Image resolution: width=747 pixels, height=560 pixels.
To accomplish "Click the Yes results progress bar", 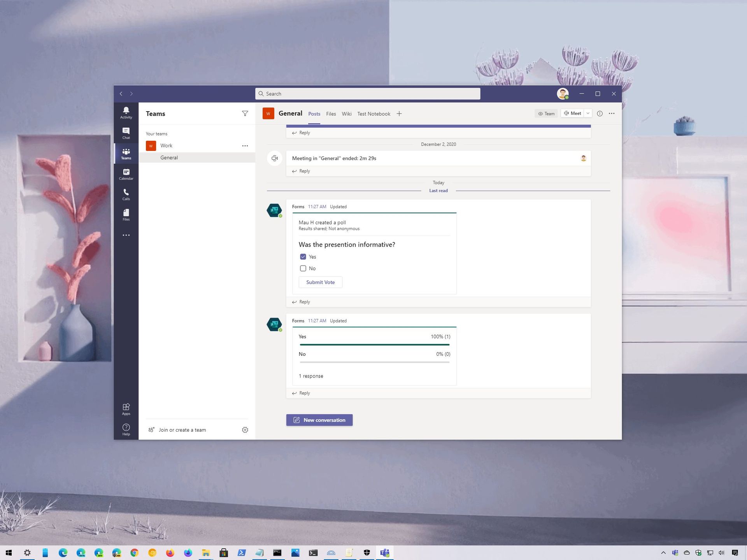I will coord(374,345).
